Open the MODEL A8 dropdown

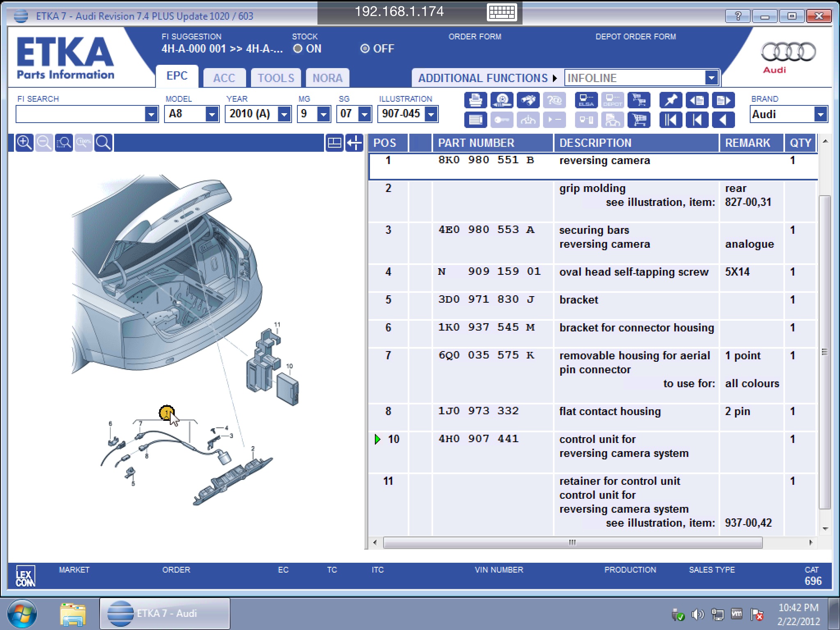[x=212, y=114]
